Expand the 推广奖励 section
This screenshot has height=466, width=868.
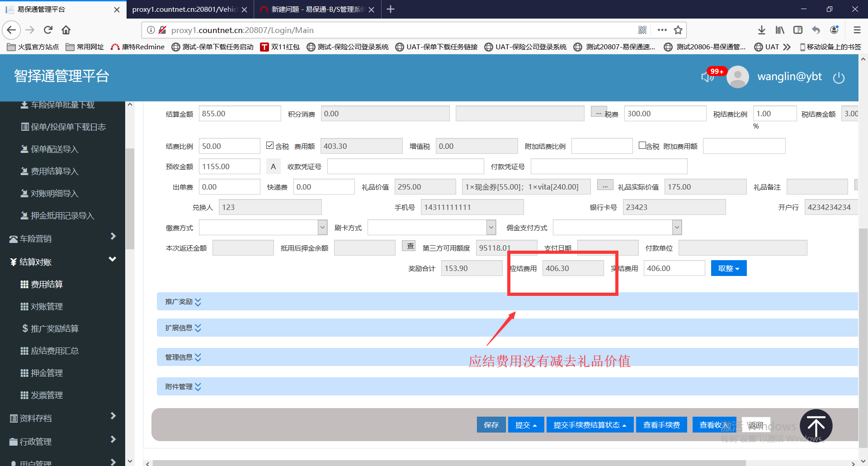tap(183, 302)
